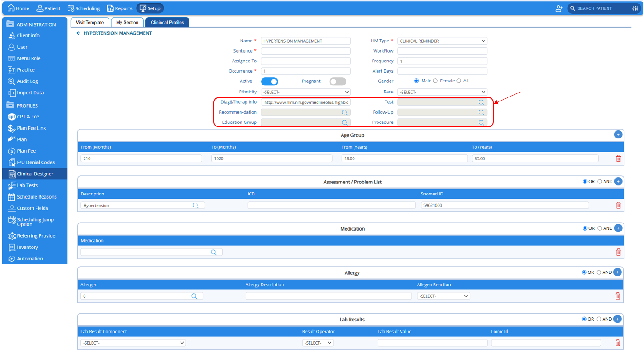The height and width of the screenshot is (353, 644).
Task: Select Female gender radio button
Action: (435, 81)
